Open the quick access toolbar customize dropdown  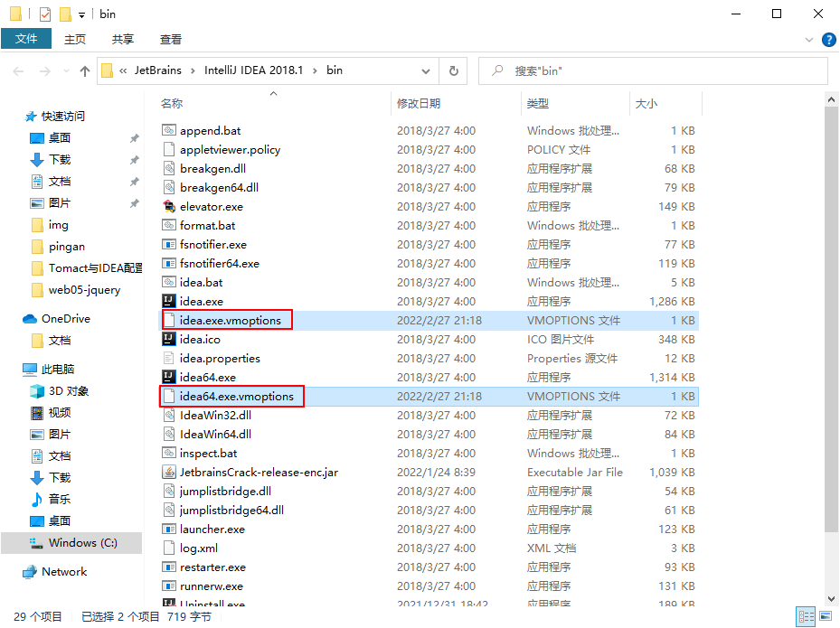click(x=81, y=15)
